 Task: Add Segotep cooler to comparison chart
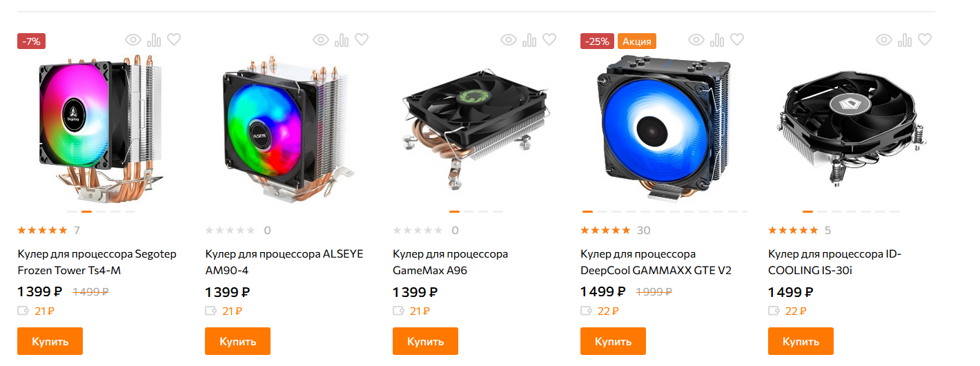pyautogui.click(x=154, y=40)
